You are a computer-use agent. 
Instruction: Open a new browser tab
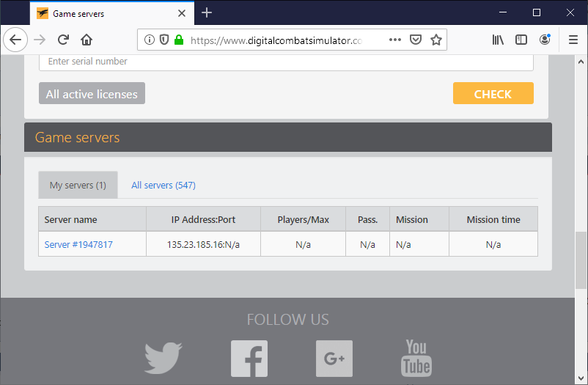pos(207,12)
